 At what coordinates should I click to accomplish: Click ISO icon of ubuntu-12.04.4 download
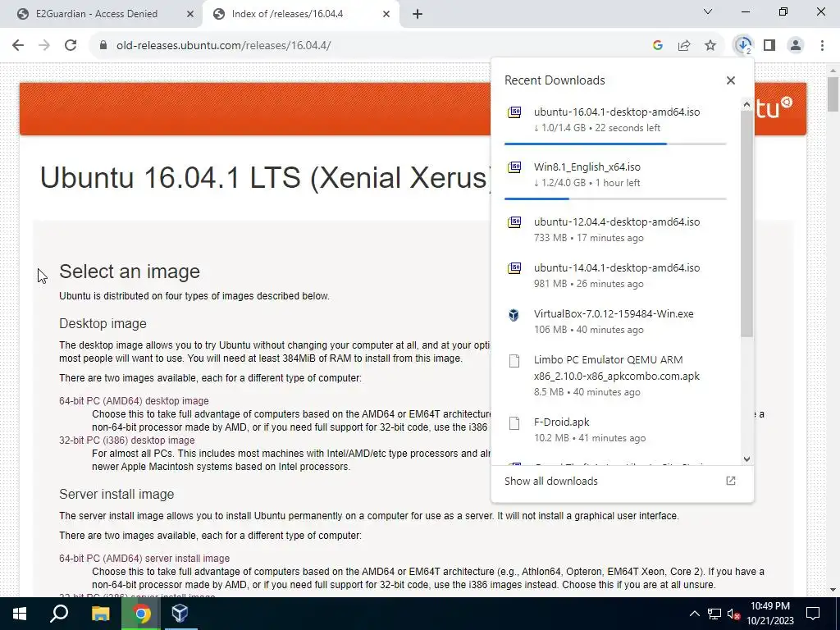pyautogui.click(x=514, y=221)
